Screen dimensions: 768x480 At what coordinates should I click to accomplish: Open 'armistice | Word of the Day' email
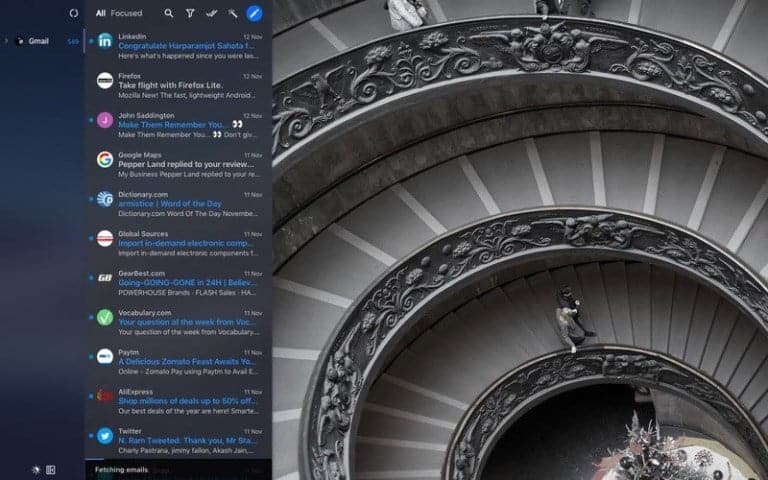click(169, 204)
